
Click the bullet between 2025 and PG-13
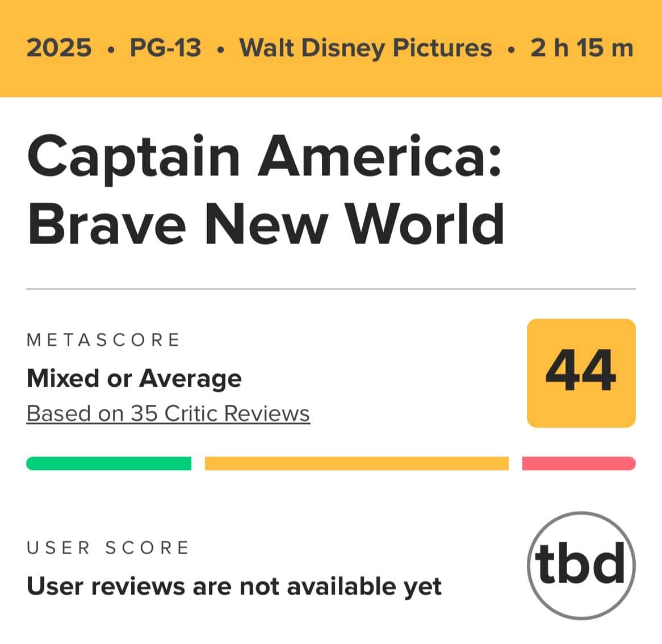[x=111, y=50]
